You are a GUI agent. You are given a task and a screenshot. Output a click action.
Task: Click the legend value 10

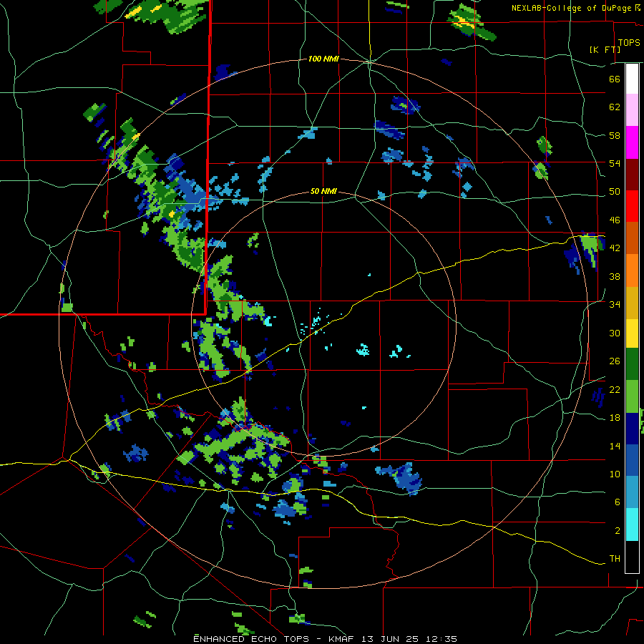(x=615, y=474)
